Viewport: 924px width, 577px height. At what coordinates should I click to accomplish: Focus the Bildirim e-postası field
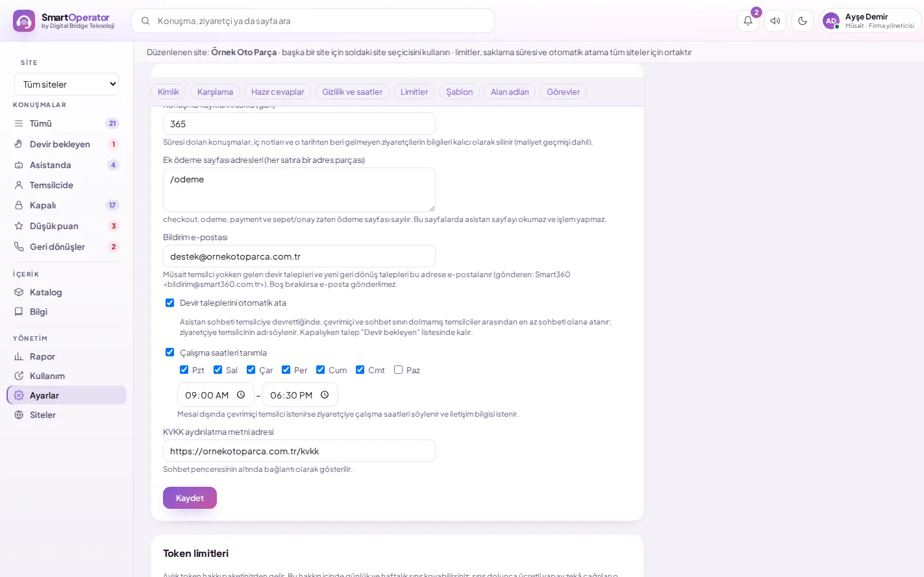click(x=299, y=256)
